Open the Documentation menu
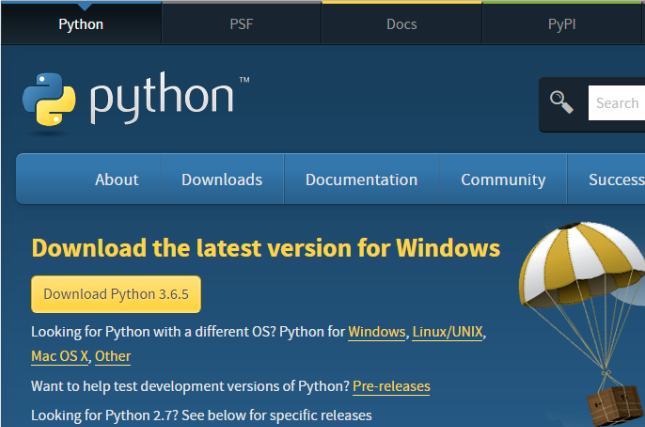The image size is (645, 427). tap(362, 179)
